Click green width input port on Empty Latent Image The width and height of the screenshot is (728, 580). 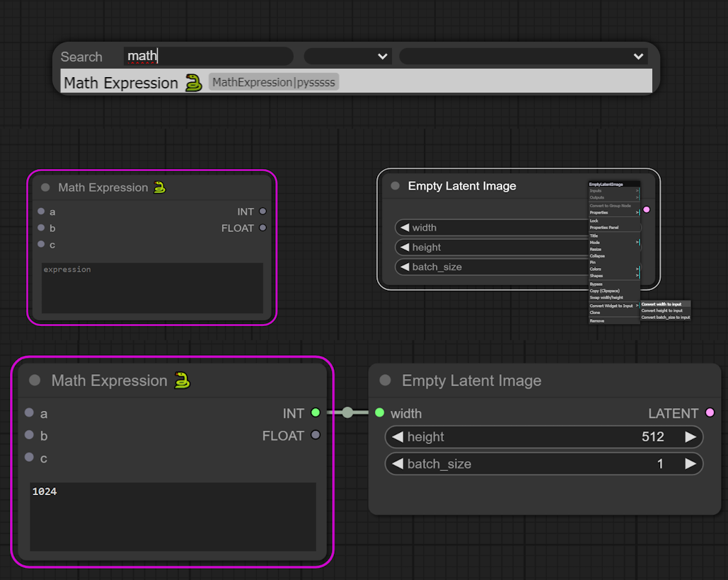380,413
